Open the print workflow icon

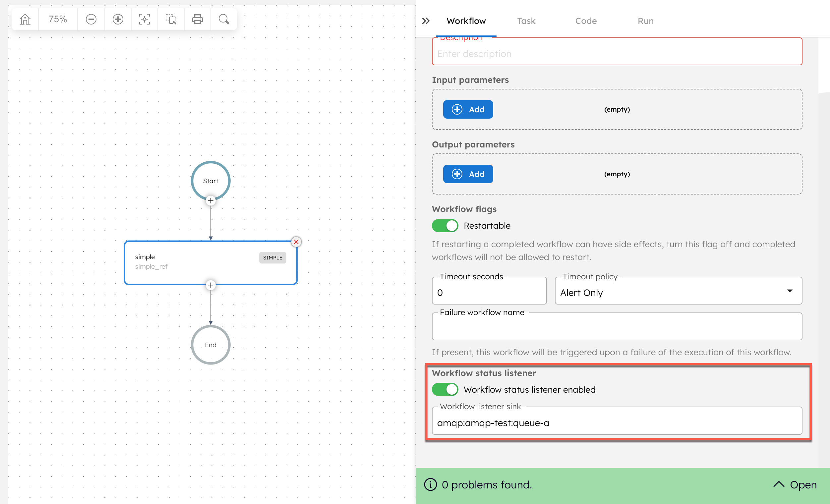[x=198, y=19]
